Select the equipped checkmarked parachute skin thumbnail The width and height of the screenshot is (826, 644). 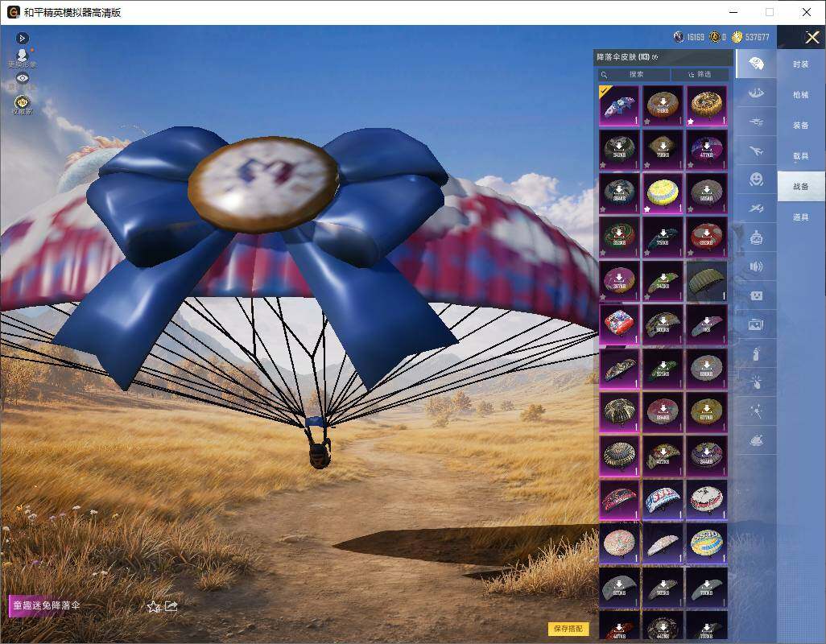[x=619, y=105]
